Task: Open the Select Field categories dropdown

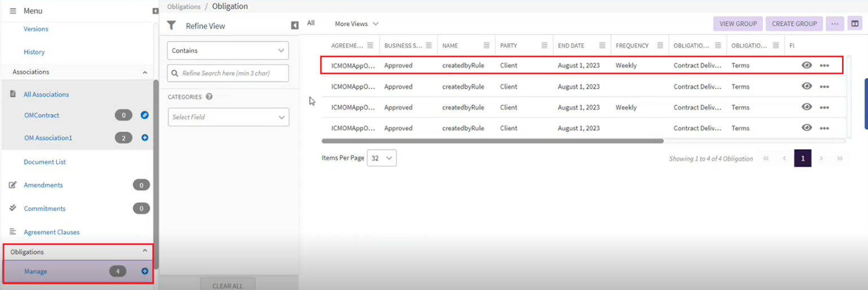Action: pyautogui.click(x=228, y=117)
